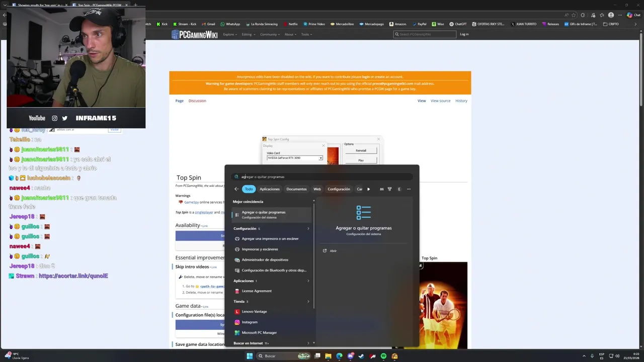The image size is (644, 362).
Task: Open the About menu on PCGamingWiki
Action: click(290, 34)
